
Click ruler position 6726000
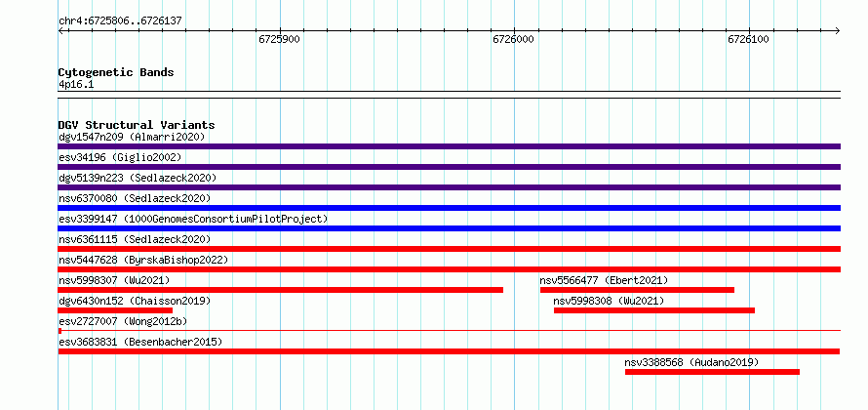514,39
